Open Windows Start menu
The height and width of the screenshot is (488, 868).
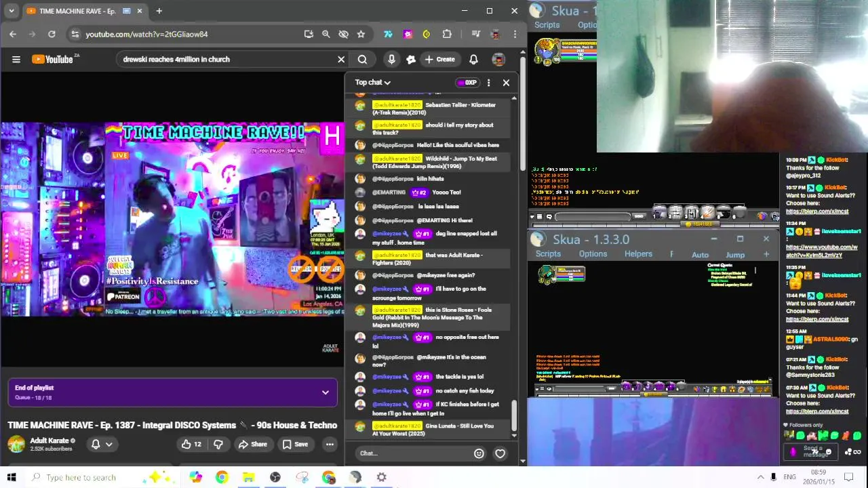coord(12,477)
